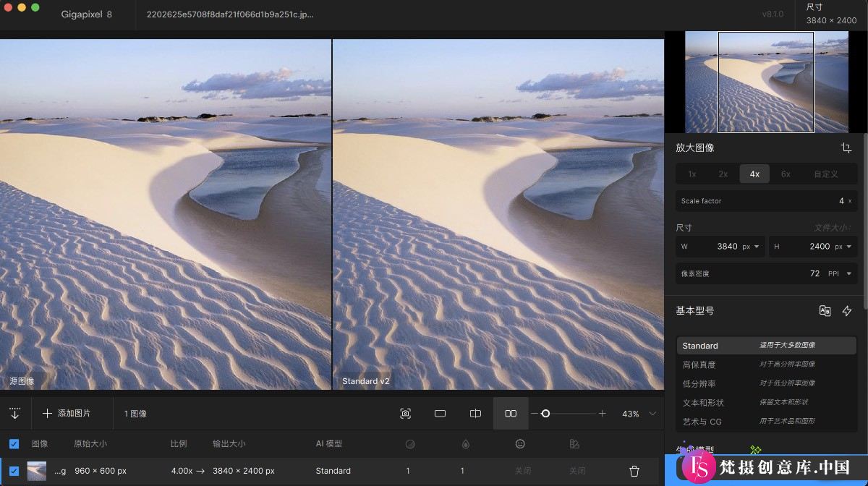Click the crop icon beside 放大图像
The image size is (868, 486).
846,148
